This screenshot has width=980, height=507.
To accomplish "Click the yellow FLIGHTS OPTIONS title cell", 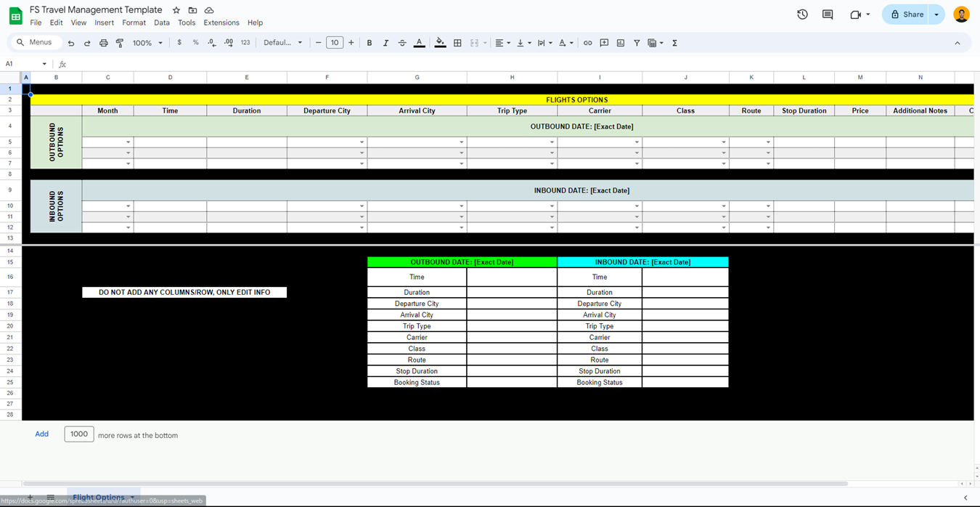I will pos(502,100).
